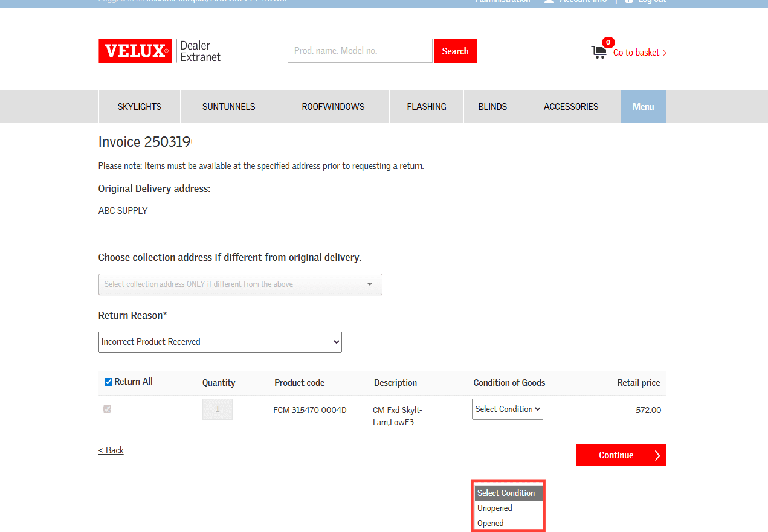Click the Quantity column header
Viewport: 768px width, 532px height.
[219, 383]
